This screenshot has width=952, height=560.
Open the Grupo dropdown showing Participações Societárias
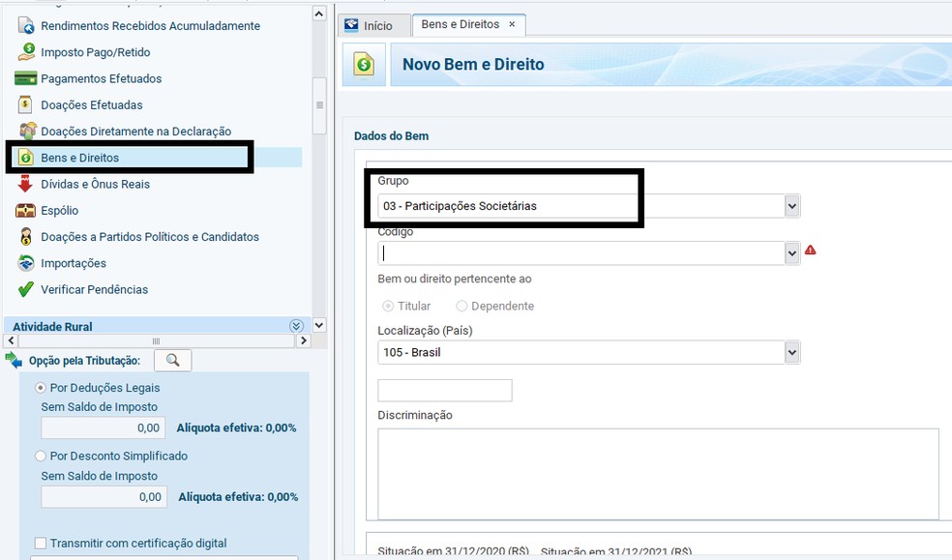[792, 205]
